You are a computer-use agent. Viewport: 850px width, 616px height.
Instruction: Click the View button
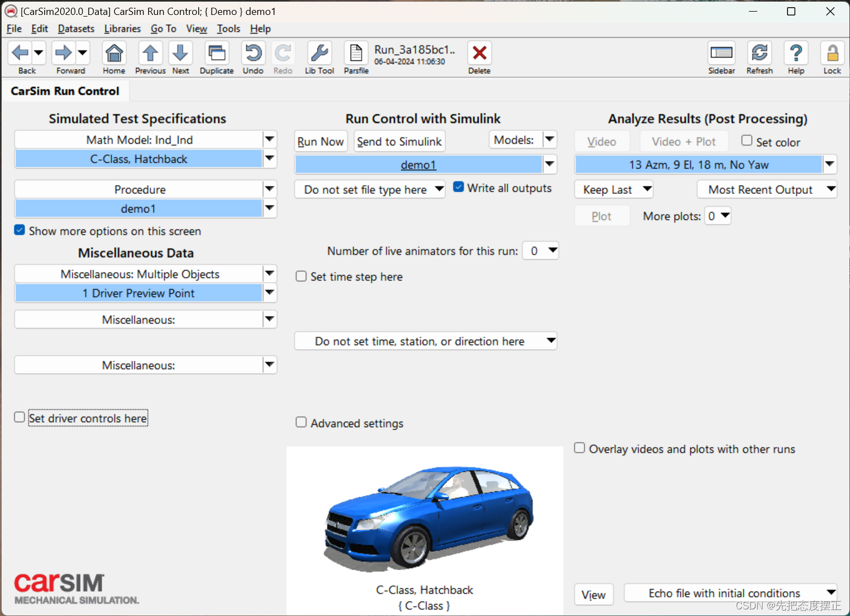(x=594, y=595)
